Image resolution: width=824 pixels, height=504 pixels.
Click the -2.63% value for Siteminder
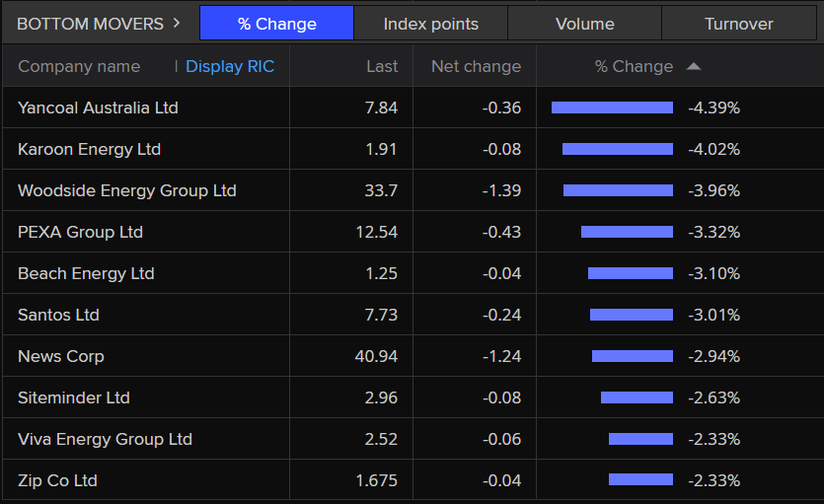click(x=714, y=397)
